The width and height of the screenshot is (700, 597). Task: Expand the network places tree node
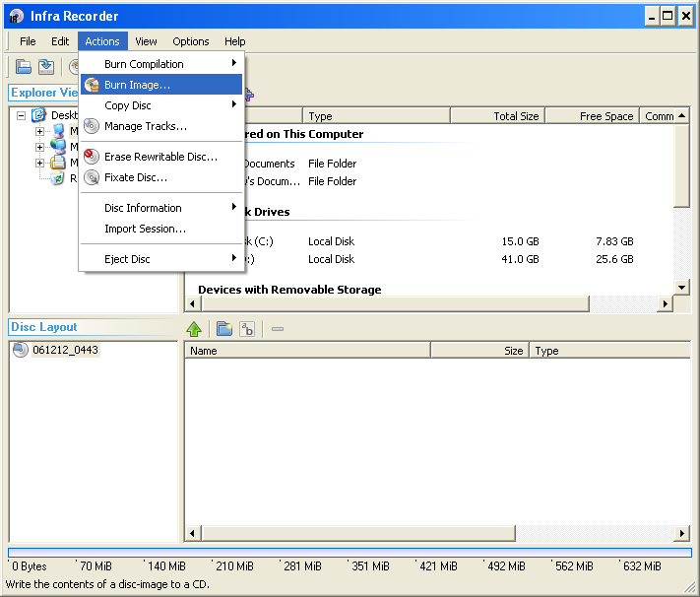(x=39, y=147)
